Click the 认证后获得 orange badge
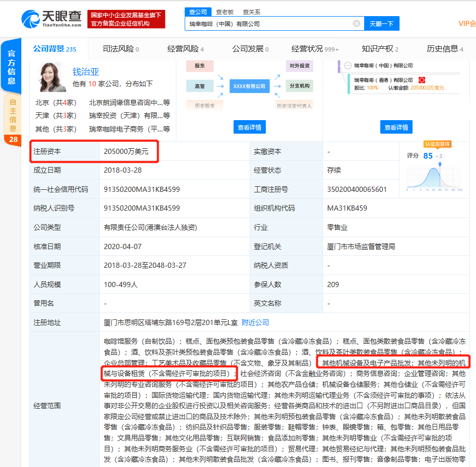This screenshot has height=467, width=476. pyautogui.click(x=438, y=144)
